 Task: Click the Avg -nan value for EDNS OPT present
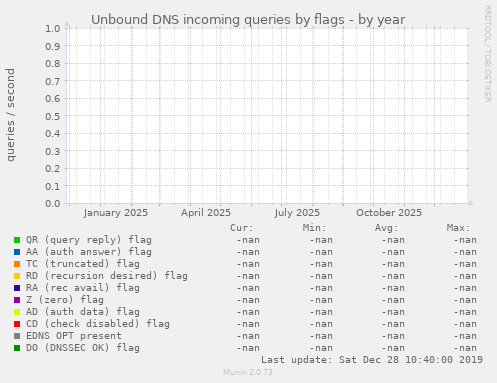pyautogui.click(x=393, y=336)
